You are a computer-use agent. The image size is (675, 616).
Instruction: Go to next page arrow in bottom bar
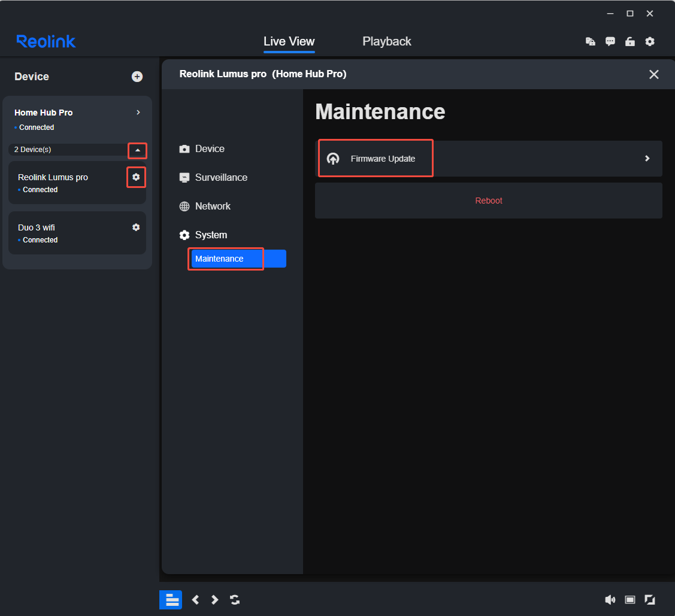[214, 600]
